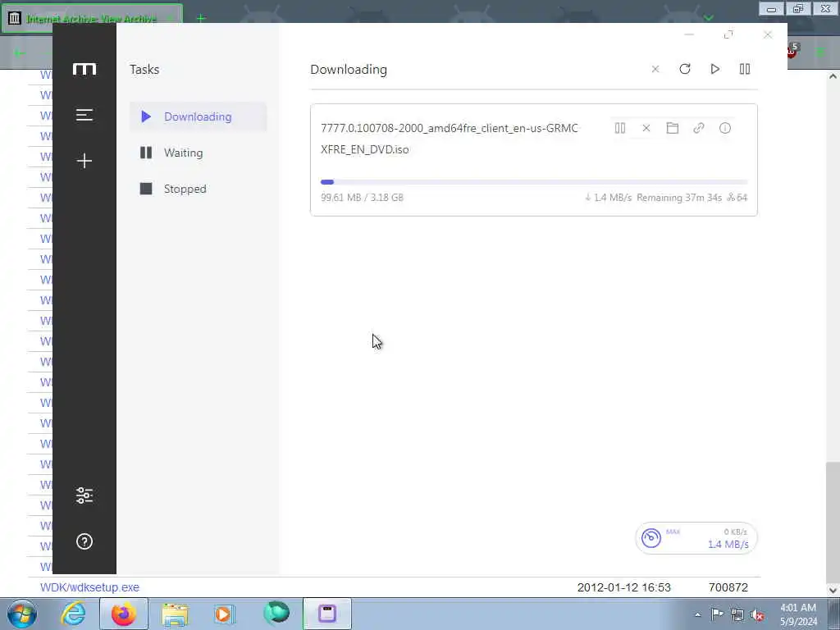The height and width of the screenshot is (630, 840).
Task: Click the Remaining 37m 34s text
Action: 679,198
